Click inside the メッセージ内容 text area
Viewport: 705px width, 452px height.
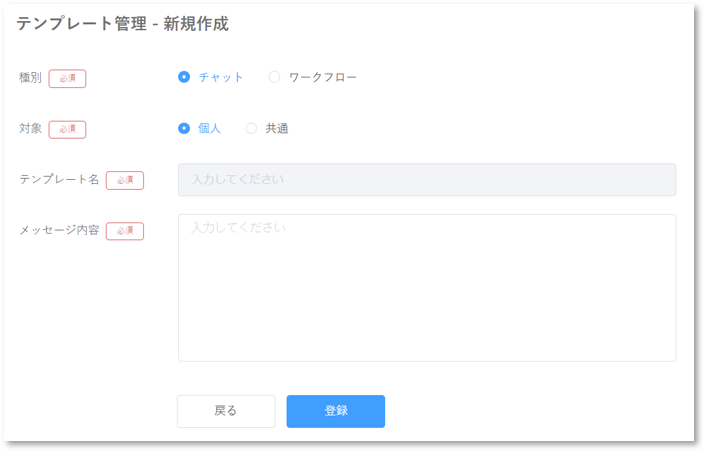(426, 287)
